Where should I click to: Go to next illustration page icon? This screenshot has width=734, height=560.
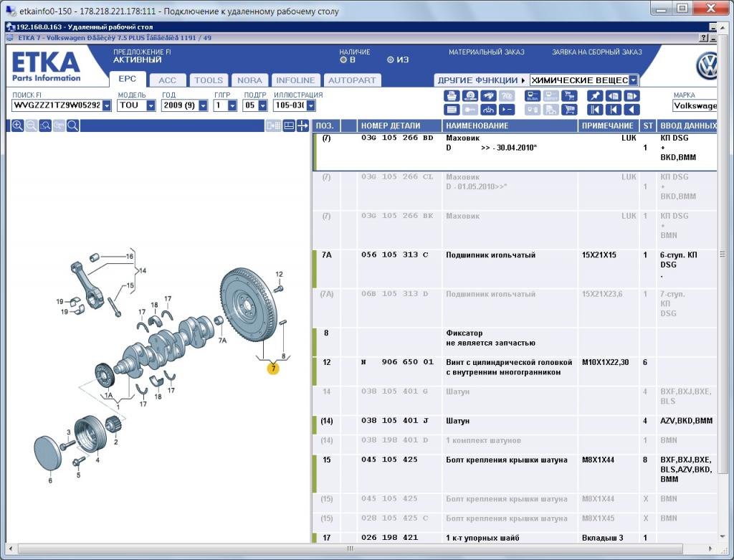(631, 96)
